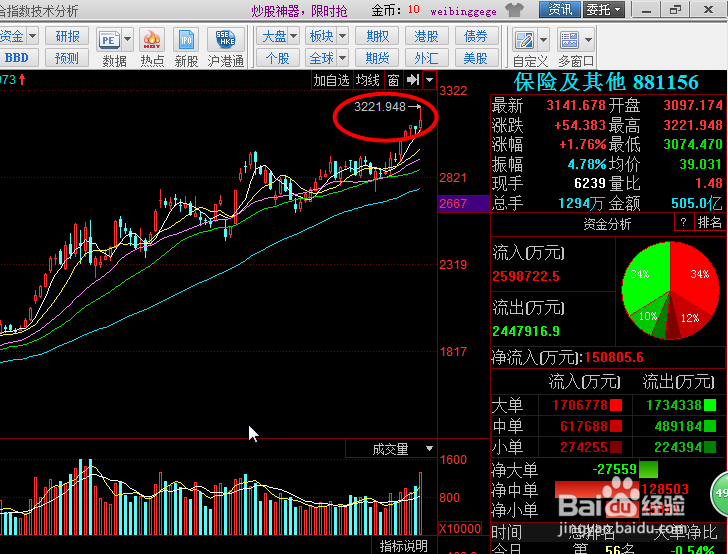Open the 港股 section
728x554 pixels.
click(426, 36)
